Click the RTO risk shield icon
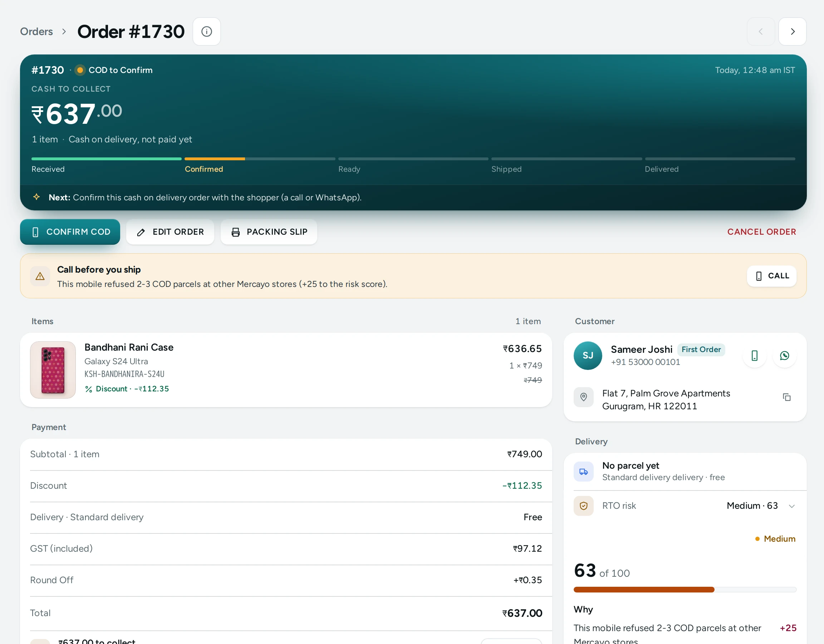824x644 pixels. click(x=583, y=506)
